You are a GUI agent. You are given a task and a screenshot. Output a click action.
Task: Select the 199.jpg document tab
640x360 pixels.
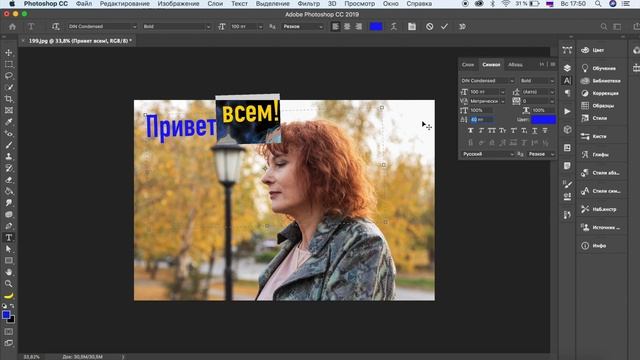point(78,41)
